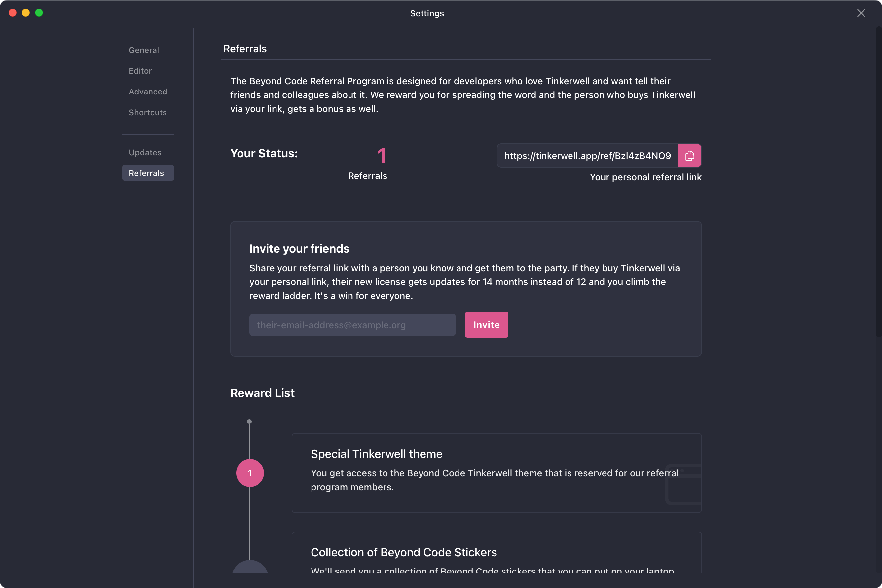Open the Updates section
This screenshot has height=588, width=882.
[145, 152]
